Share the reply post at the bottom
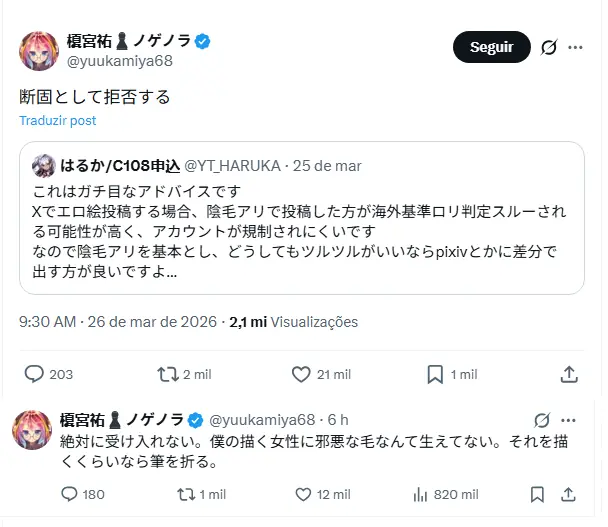Screen dimensions: 608x527 [x=572, y=494]
